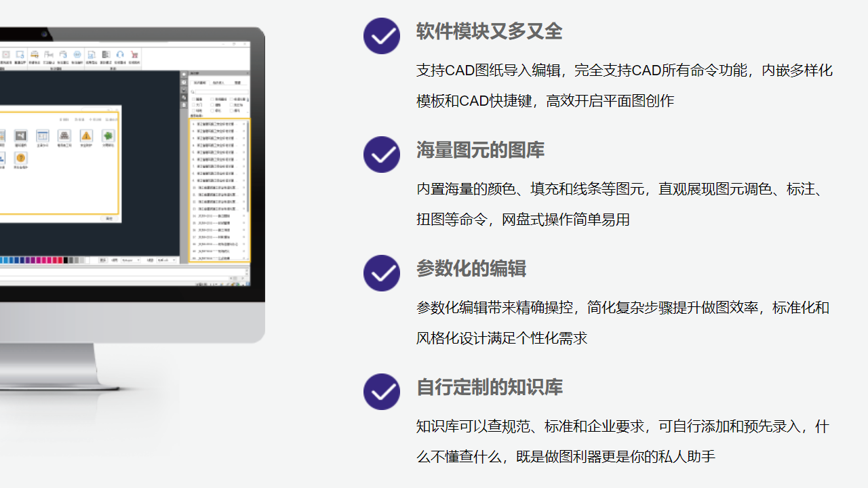Expand the dropdown arrow beside the status bar field
The height and width of the screenshot is (488, 868).
pyautogui.click(x=138, y=260)
